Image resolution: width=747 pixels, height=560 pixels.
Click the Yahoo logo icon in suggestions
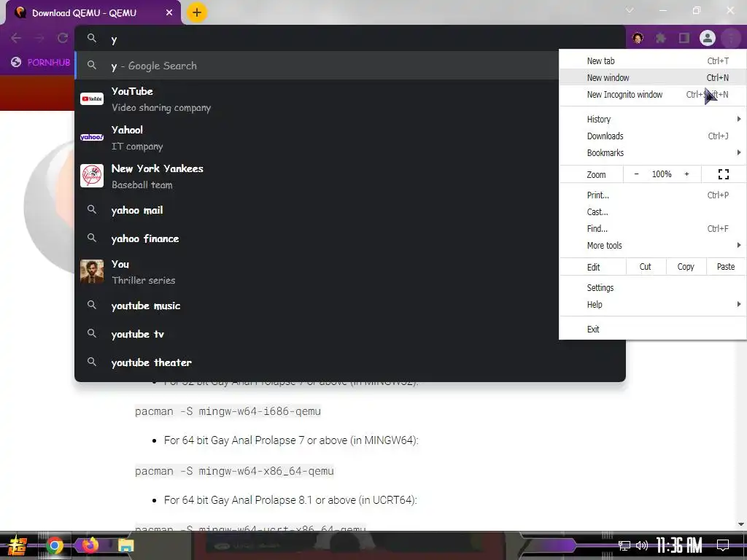click(x=92, y=137)
